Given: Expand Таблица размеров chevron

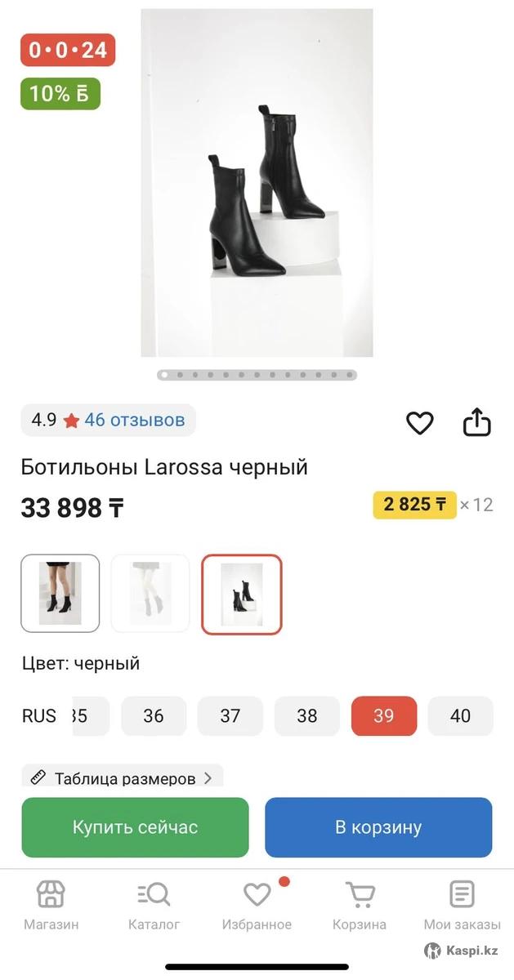Looking at the screenshot, I should (x=208, y=778).
